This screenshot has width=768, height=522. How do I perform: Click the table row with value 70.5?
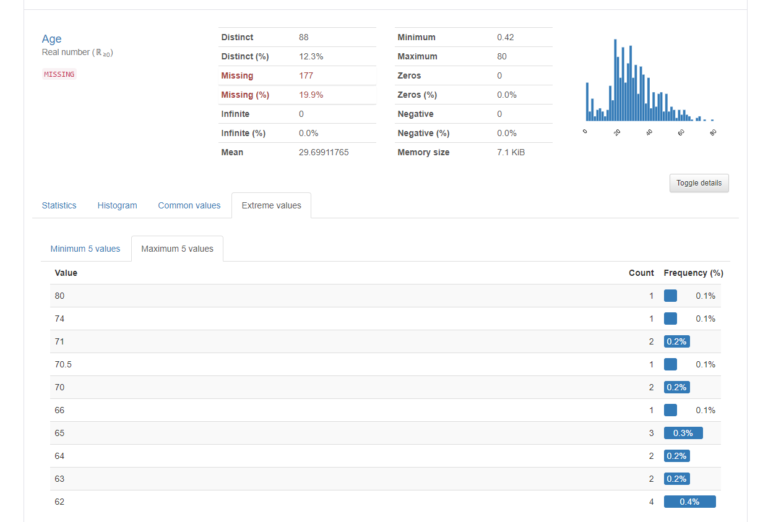[385, 364]
